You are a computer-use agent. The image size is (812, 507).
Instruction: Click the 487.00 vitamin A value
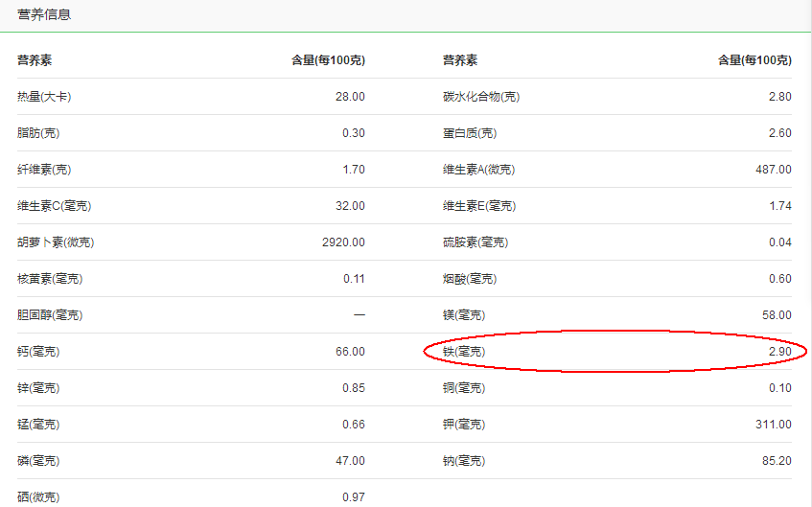coord(773,170)
